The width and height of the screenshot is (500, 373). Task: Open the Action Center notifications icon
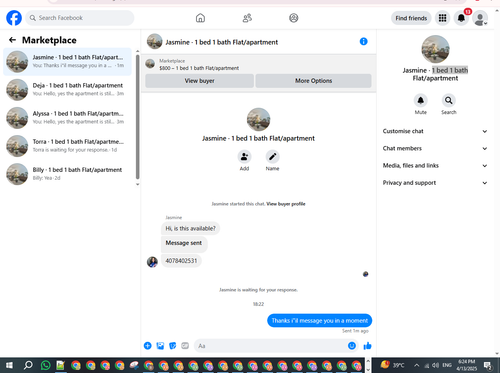click(488, 365)
